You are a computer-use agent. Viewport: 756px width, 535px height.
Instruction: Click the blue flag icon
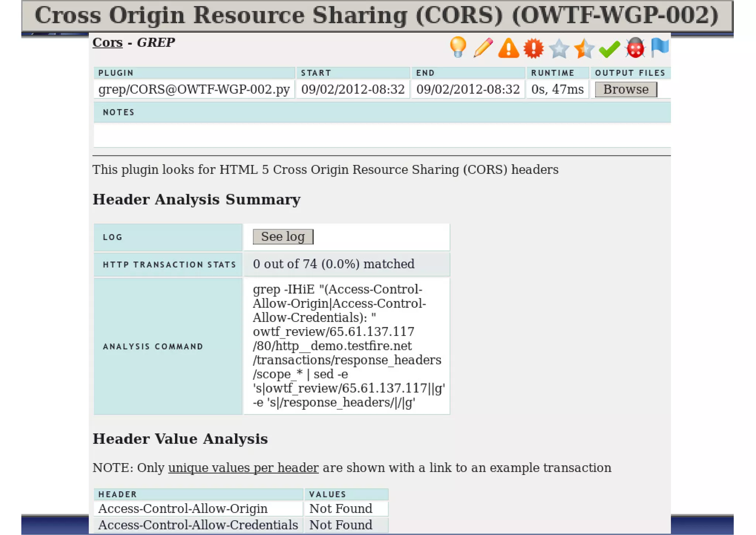660,47
